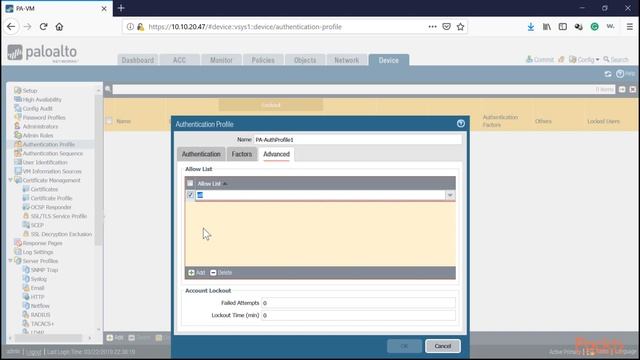Open Password Profiles in sidebar
The height and width of the screenshot is (360, 640).
click(x=44, y=118)
